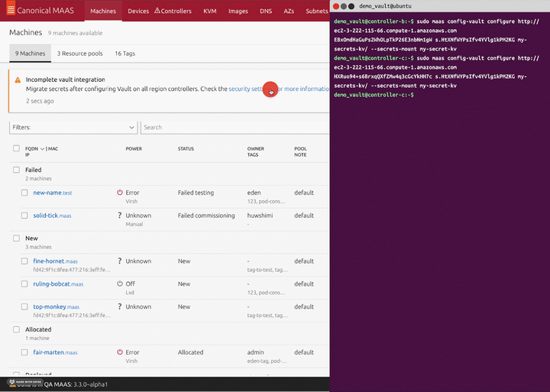
Task: Open the Images navigation item
Action: tap(238, 11)
